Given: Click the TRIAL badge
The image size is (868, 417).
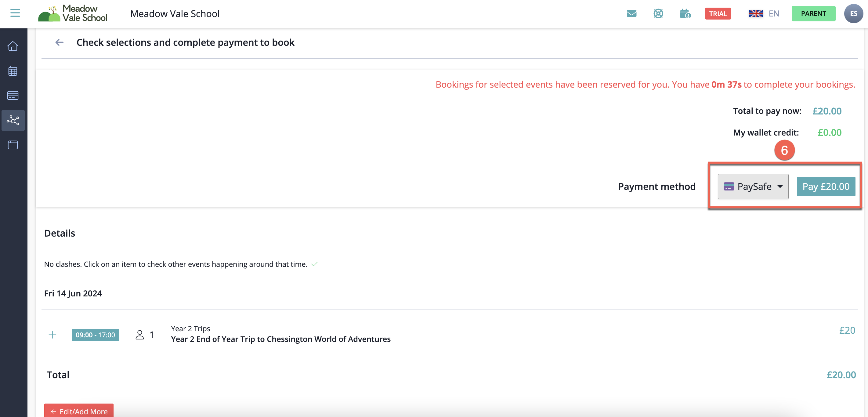Looking at the screenshot, I should point(718,13).
